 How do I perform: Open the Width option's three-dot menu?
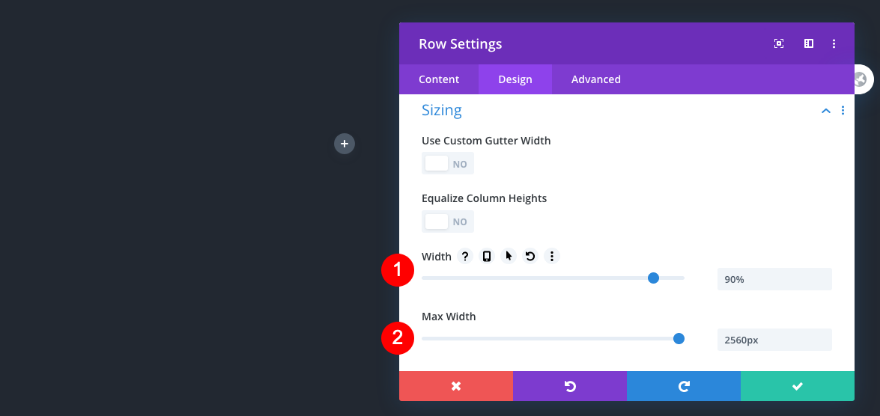click(x=551, y=257)
